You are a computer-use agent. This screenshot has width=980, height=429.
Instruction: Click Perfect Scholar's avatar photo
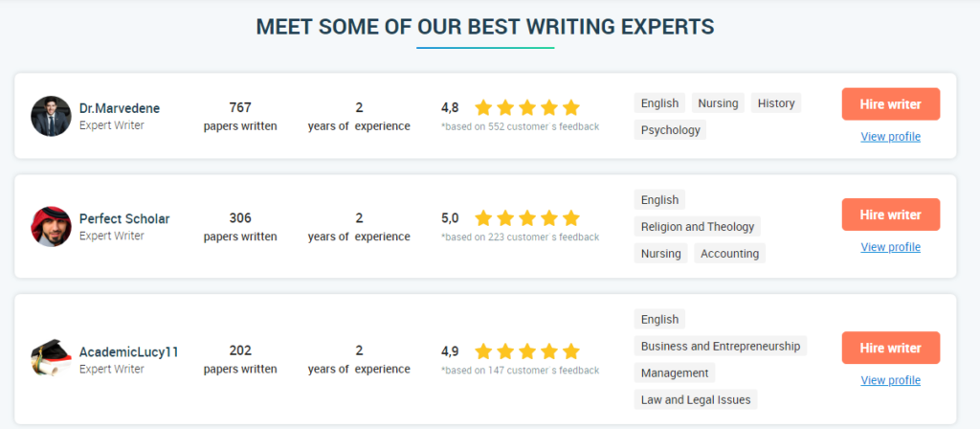pyautogui.click(x=52, y=226)
